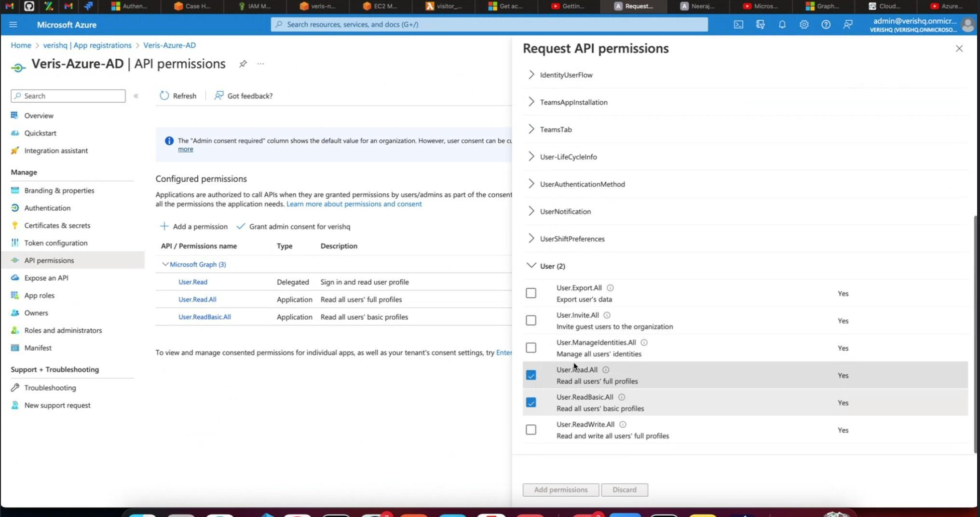Collapse the left sidebar menu
The height and width of the screenshot is (517, 980).
coord(136,96)
